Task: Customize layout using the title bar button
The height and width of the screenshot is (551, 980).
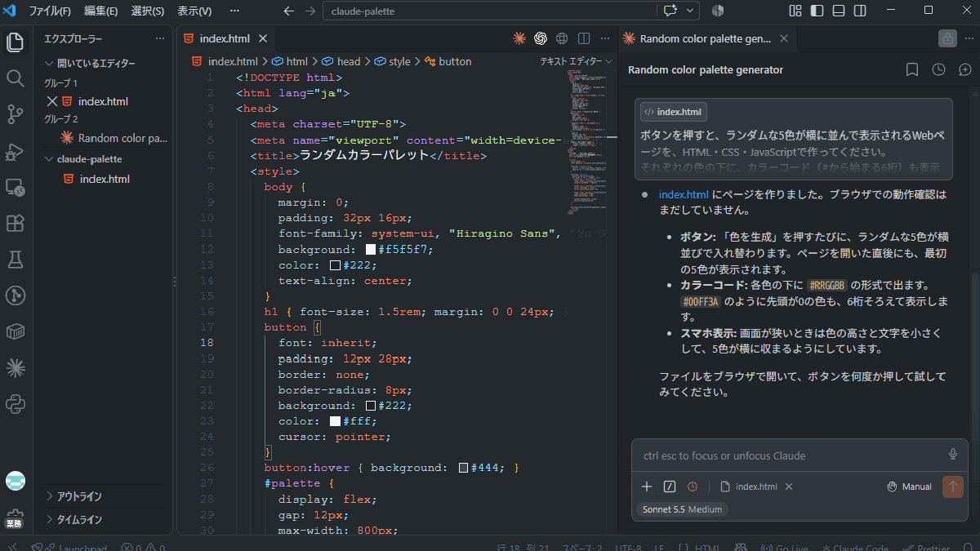Action: coord(795,11)
